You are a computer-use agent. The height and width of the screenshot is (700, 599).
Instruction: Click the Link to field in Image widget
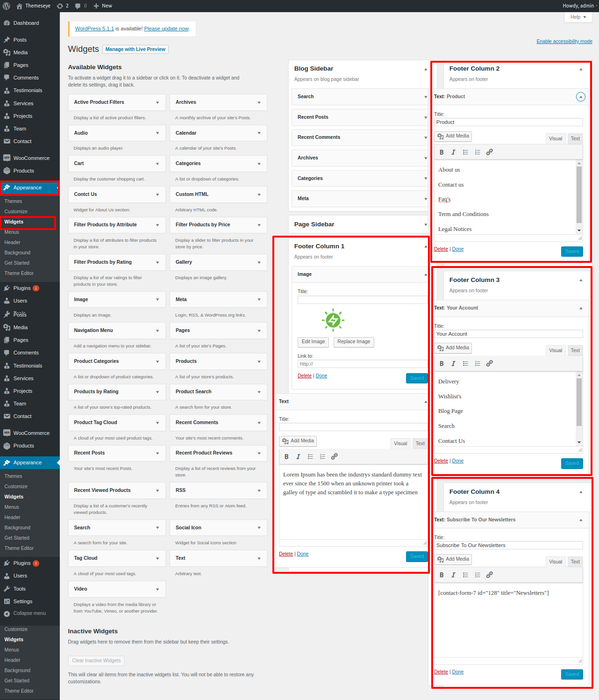coord(362,364)
